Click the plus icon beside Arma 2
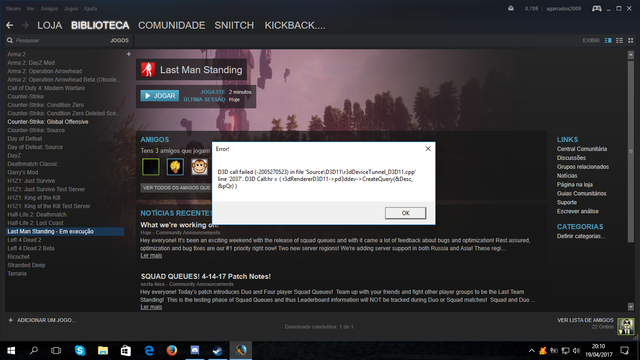 (129, 54)
